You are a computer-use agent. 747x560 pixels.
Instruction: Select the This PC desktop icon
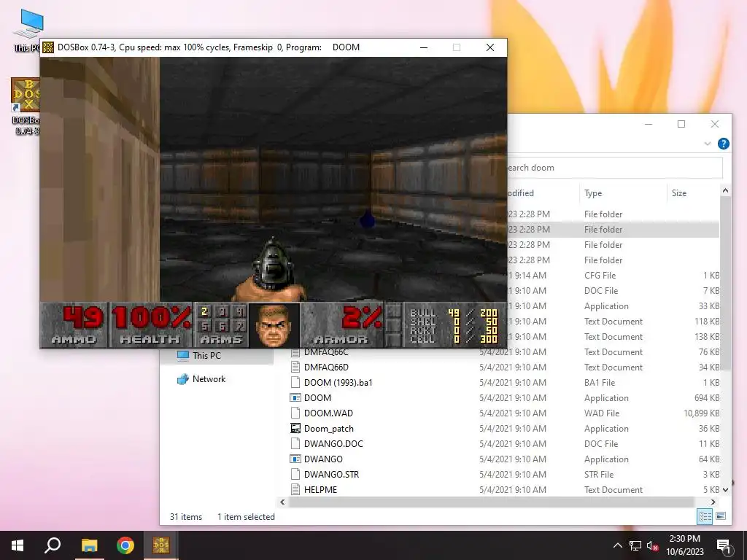pyautogui.click(x=28, y=31)
